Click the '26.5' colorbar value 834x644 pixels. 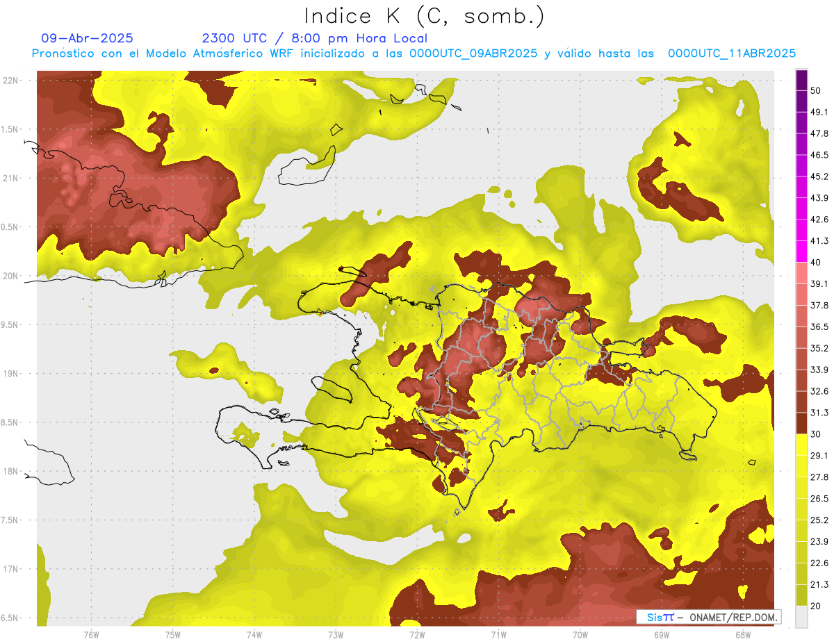point(819,499)
